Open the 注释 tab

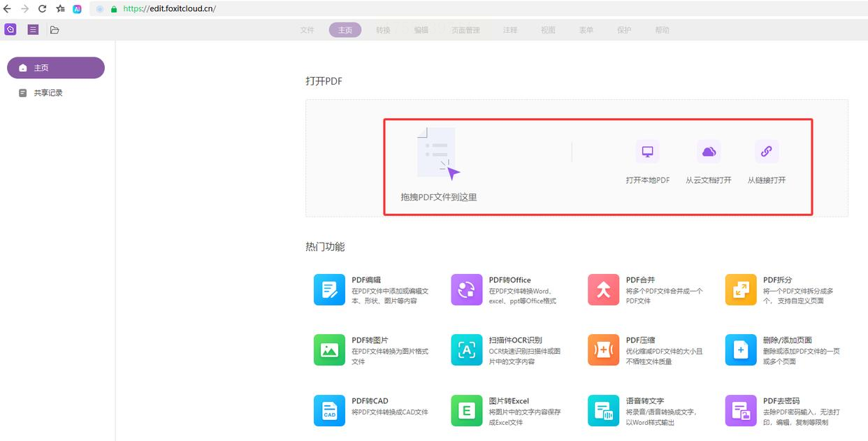pyautogui.click(x=510, y=30)
